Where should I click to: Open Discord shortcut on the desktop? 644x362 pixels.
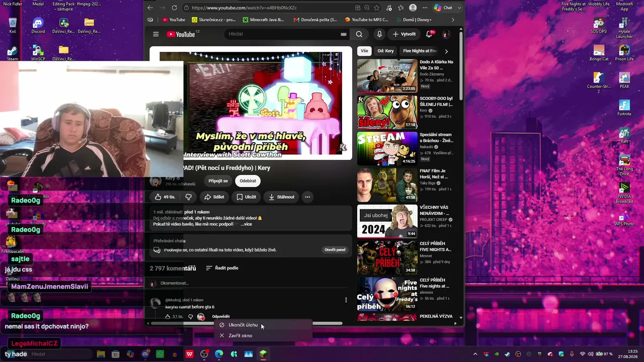tap(38, 26)
